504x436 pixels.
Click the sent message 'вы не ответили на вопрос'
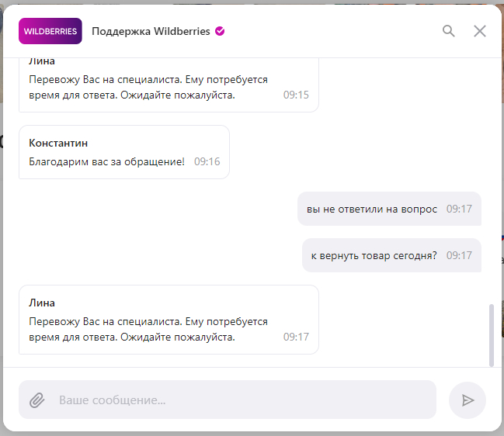[x=389, y=209]
